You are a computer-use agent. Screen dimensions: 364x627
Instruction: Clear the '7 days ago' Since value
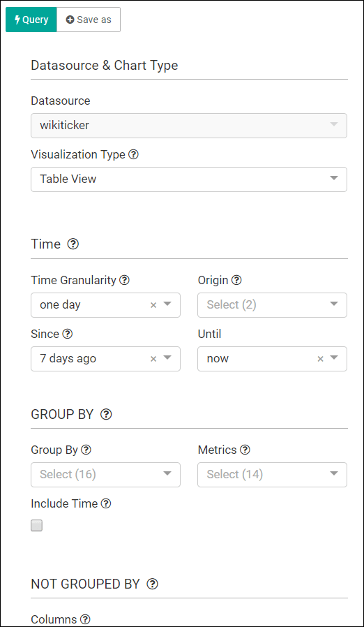153,359
